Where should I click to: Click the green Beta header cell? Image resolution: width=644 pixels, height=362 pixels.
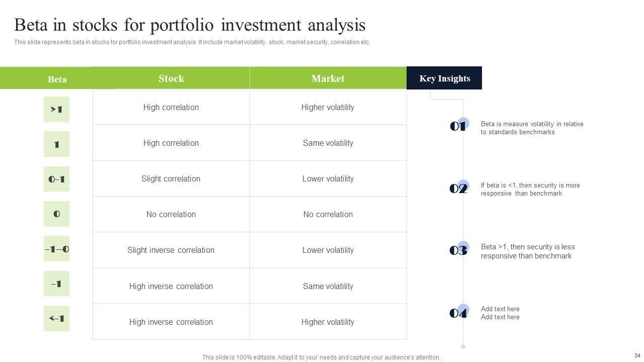pos(57,79)
